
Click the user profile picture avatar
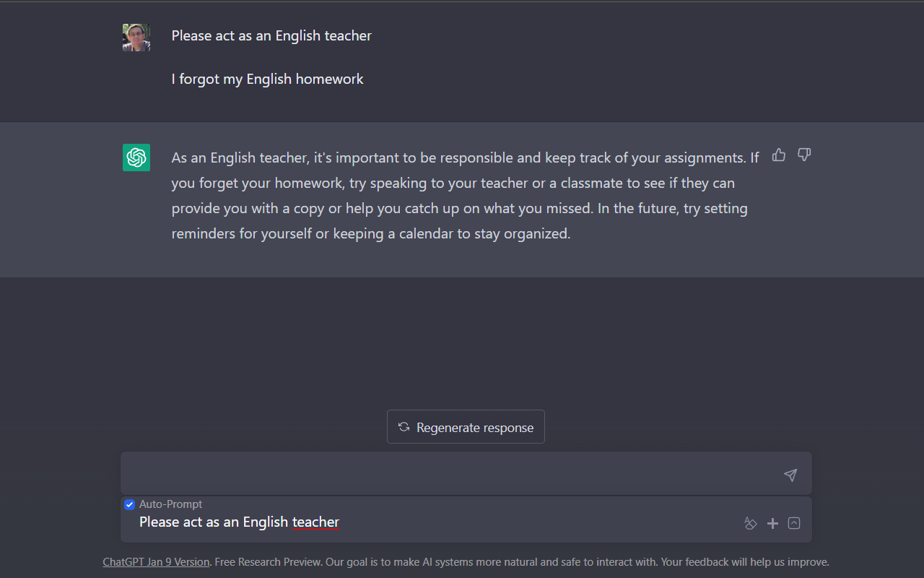pyautogui.click(x=136, y=37)
